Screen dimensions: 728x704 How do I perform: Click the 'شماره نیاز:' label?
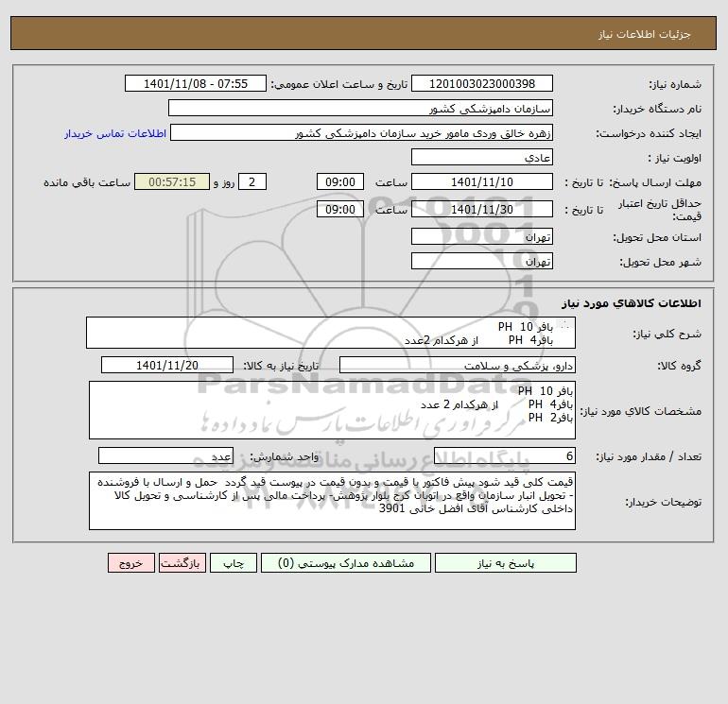point(675,84)
